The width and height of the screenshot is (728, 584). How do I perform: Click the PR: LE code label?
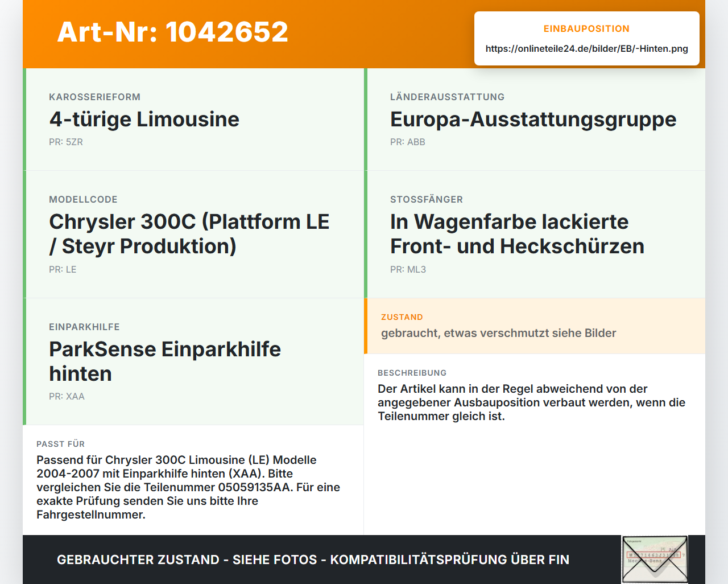coord(63,270)
